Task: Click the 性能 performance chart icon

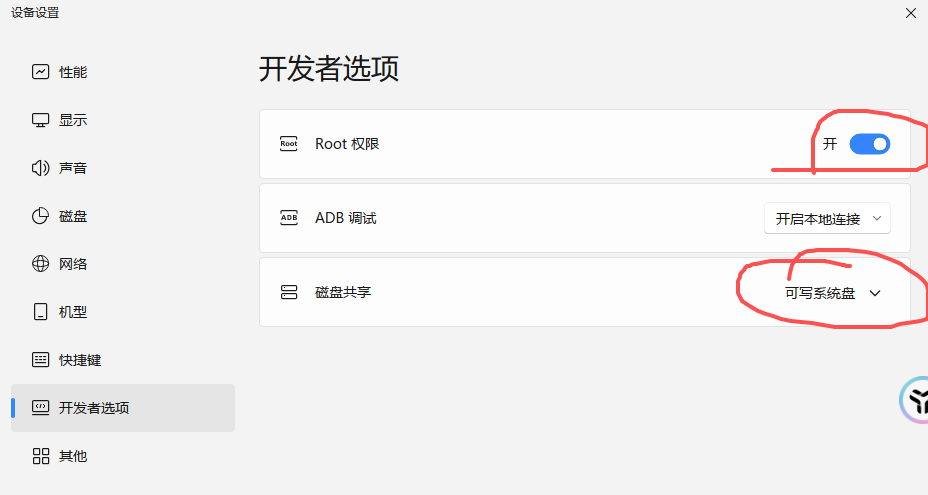Action: point(40,72)
